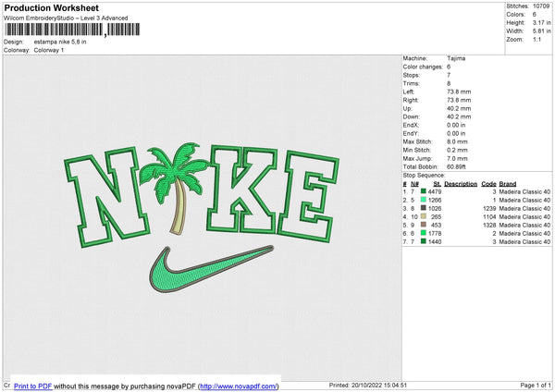Click the Description column header
The width and height of the screenshot is (555, 392).
click(x=461, y=184)
